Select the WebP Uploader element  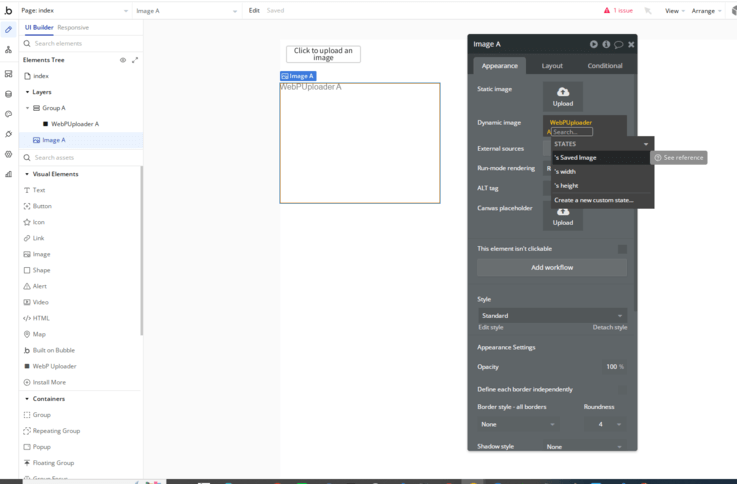point(50,366)
